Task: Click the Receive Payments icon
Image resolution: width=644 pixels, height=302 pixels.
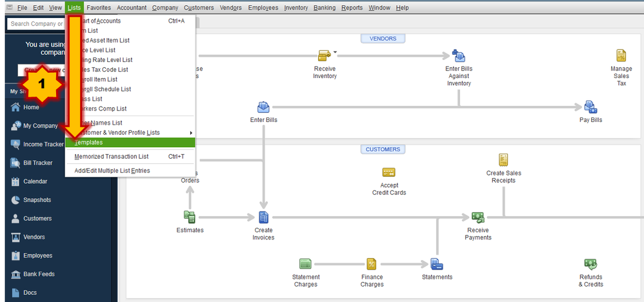Action: click(x=478, y=217)
